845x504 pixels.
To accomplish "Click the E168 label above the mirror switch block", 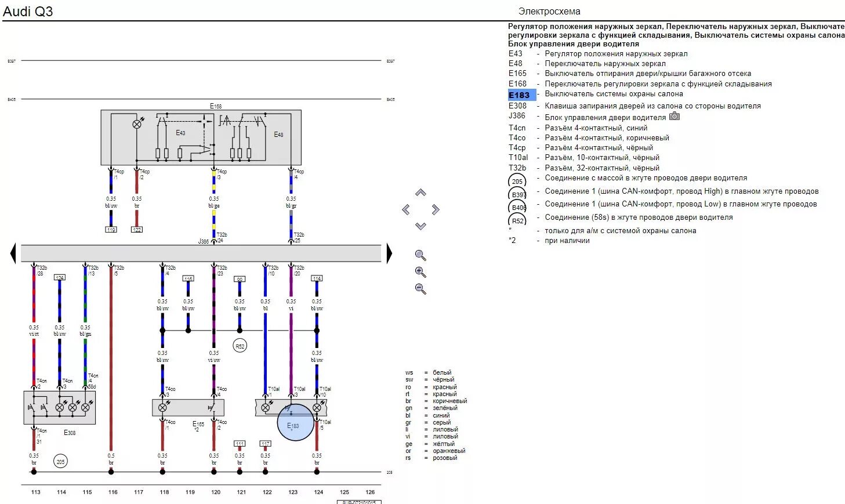I will point(216,106).
